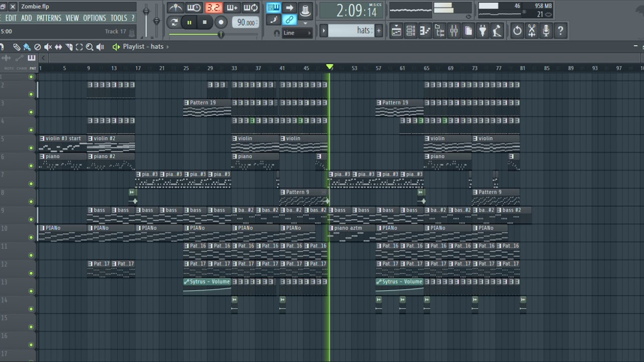Open clip menu of violin #3 start
The image size is (644, 362).
click(42, 138)
